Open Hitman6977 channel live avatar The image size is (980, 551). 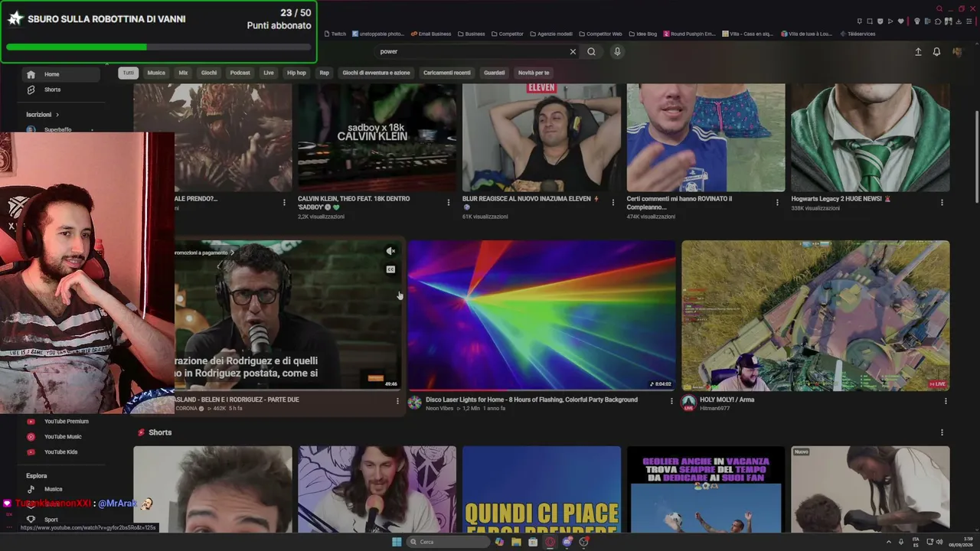[688, 403]
